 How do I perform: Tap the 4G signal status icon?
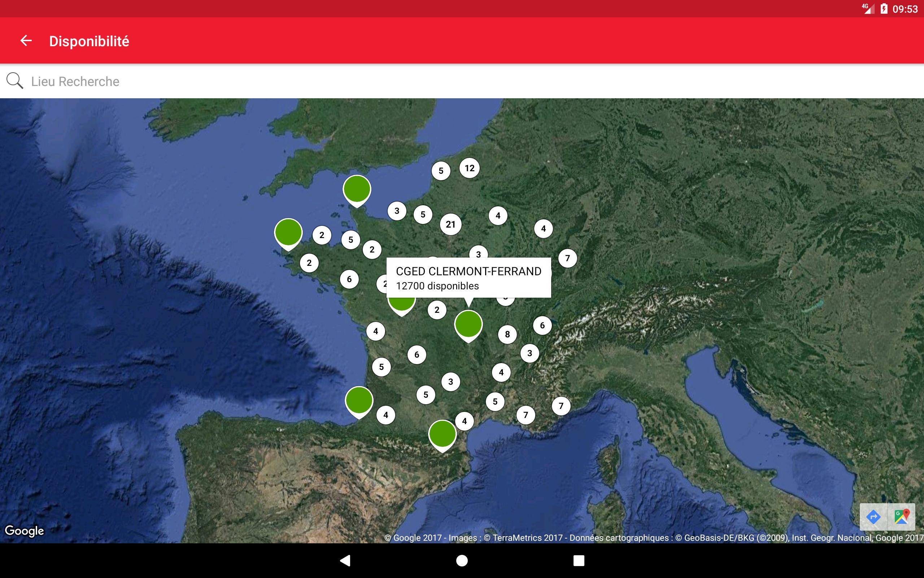[868, 9]
